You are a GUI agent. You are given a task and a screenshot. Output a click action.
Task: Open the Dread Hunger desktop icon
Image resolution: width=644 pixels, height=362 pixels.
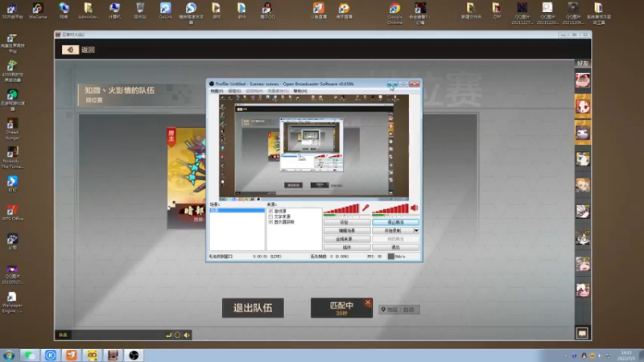pos(12,129)
